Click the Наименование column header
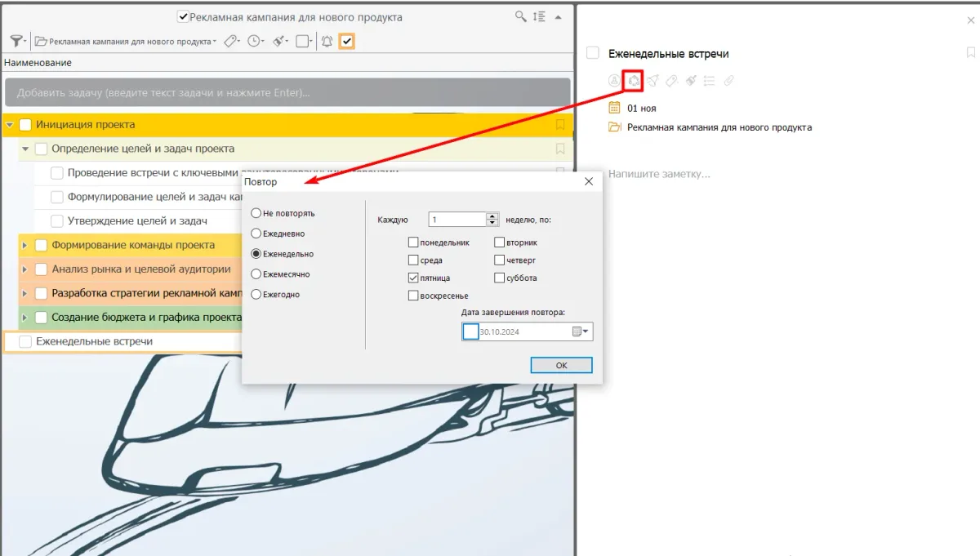This screenshot has width=980, height=556. pyautogui.click(x=38, y=62)
